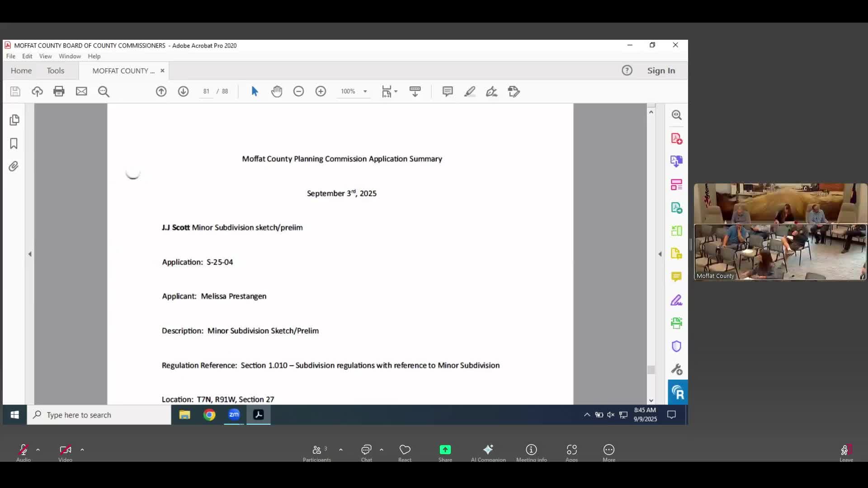Switch to the Tools tab
This screenshot has width=868, height=488.
(56, 70)
